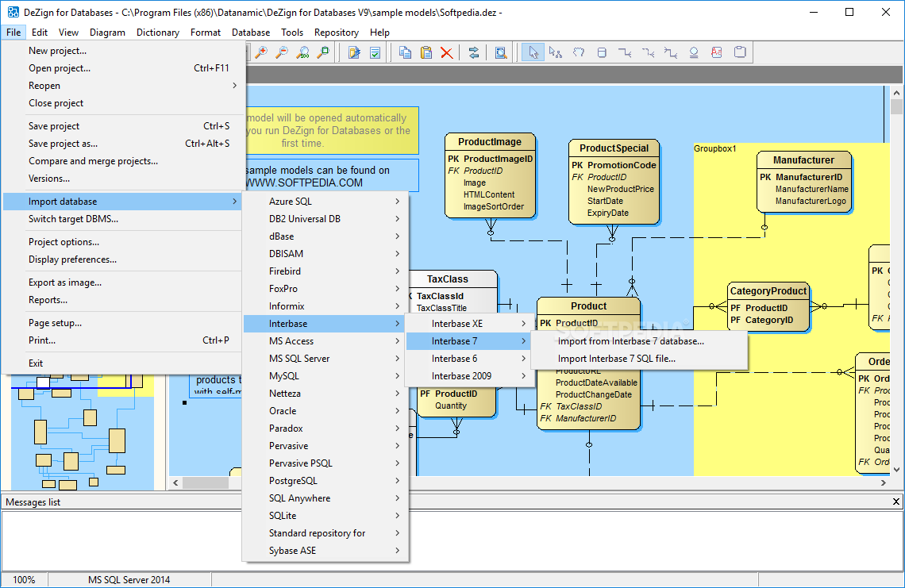905x588 pixels.
Task: Expand the PostgreSQL submenu arrow
Action: (398, 481)
